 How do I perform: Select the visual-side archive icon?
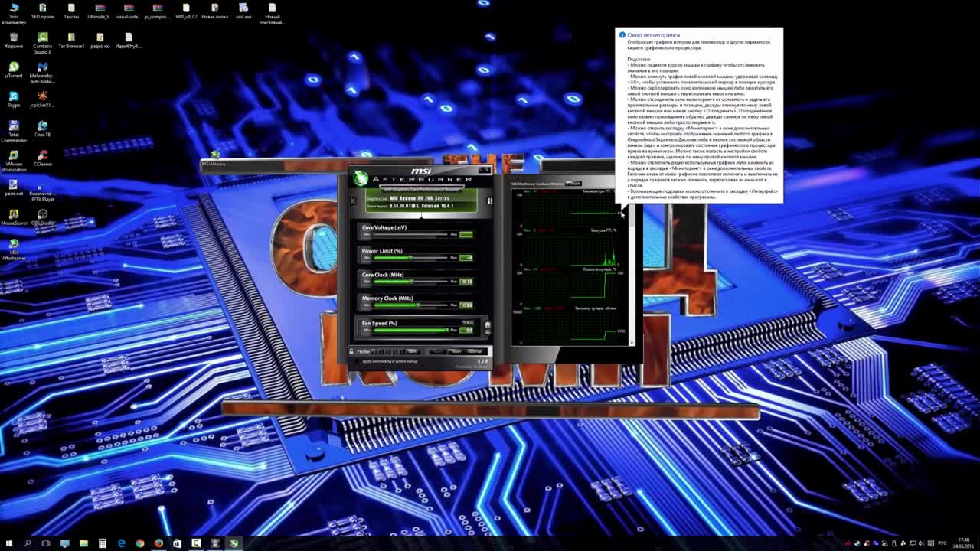click(129, 11)
